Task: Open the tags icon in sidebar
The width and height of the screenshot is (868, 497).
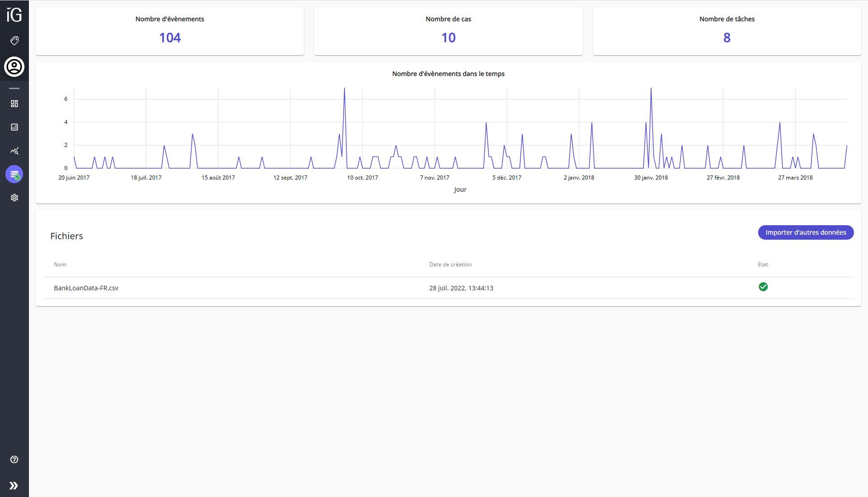Action: click(x=14, y=41)
